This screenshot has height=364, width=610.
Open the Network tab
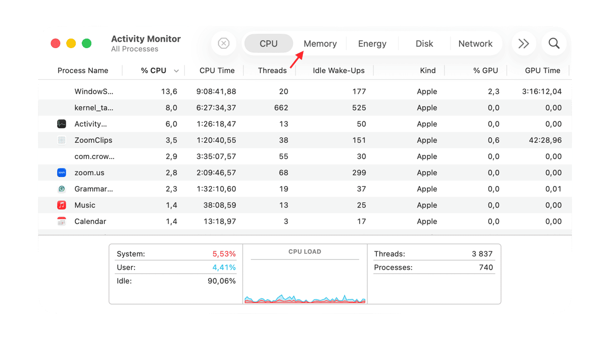tap(475, 44)
